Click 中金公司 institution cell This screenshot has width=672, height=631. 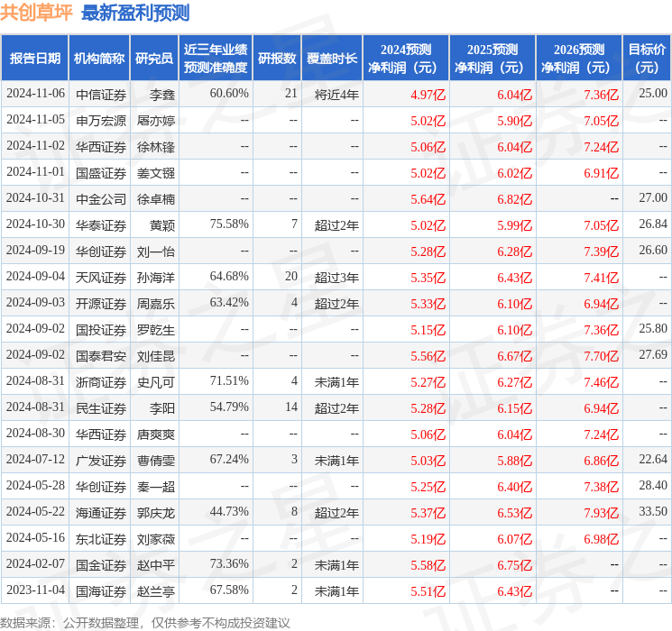click(x=101, y=199)
